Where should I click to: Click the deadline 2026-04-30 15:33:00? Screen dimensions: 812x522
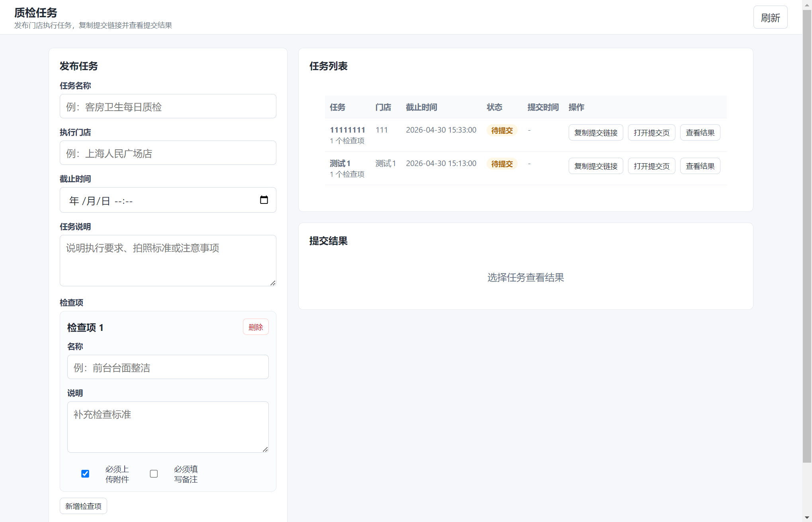[x=441, y=130]
